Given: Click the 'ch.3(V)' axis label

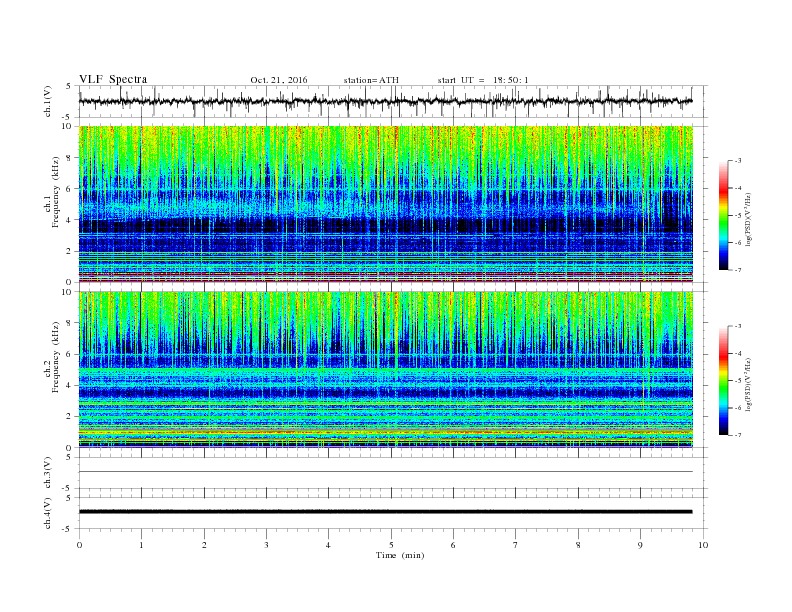Looking at the screenshot, I should (48, 475).
